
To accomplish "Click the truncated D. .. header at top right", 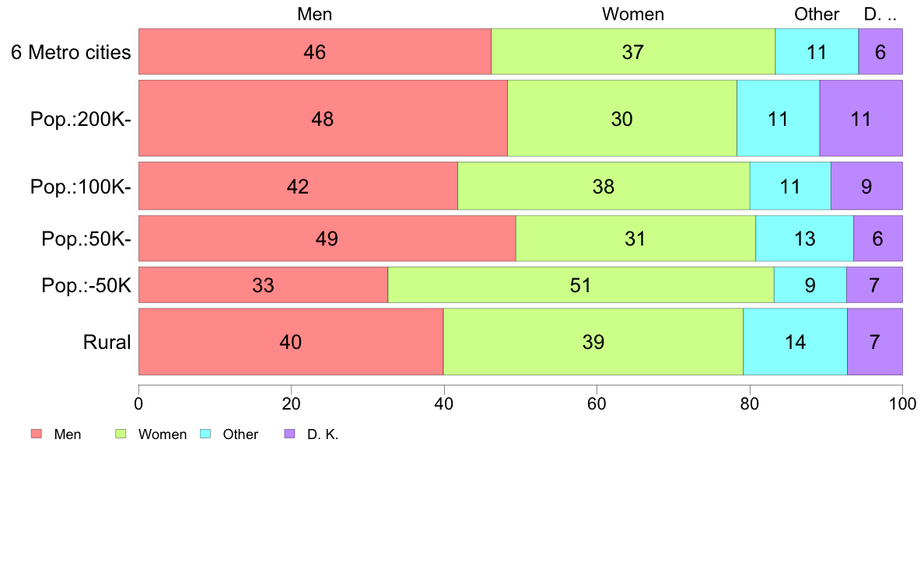I will pyautogui.click(x=880, y=14).
